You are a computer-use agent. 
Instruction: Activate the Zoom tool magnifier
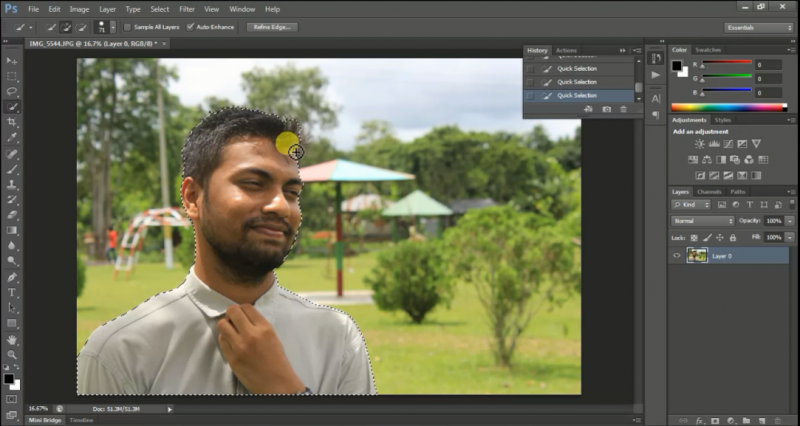pos(12,354)
